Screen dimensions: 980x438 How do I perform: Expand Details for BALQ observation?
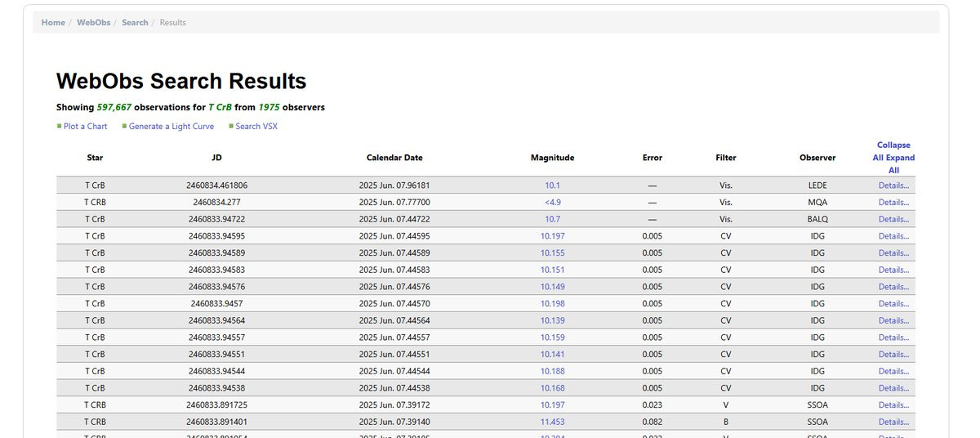[893, 219]
